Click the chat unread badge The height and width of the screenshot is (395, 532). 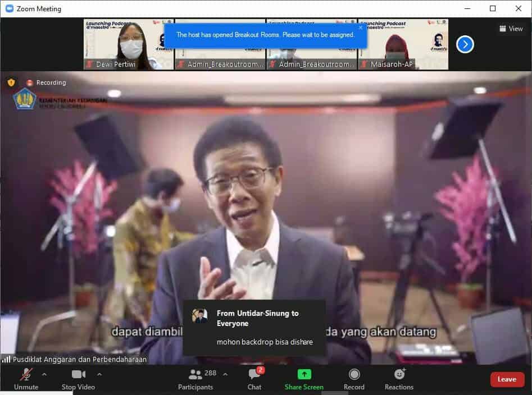pos(260,370)
